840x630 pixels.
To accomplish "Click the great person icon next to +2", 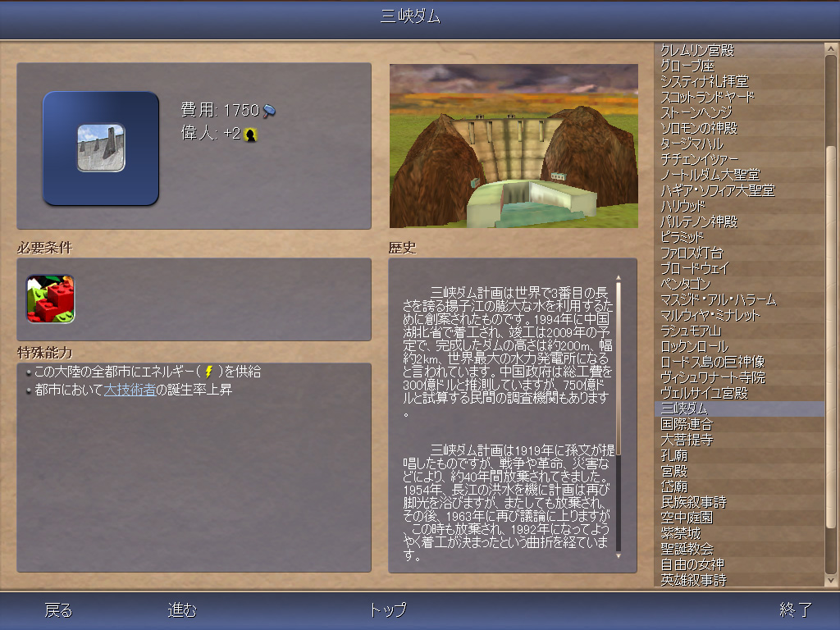I will point(250,135).
